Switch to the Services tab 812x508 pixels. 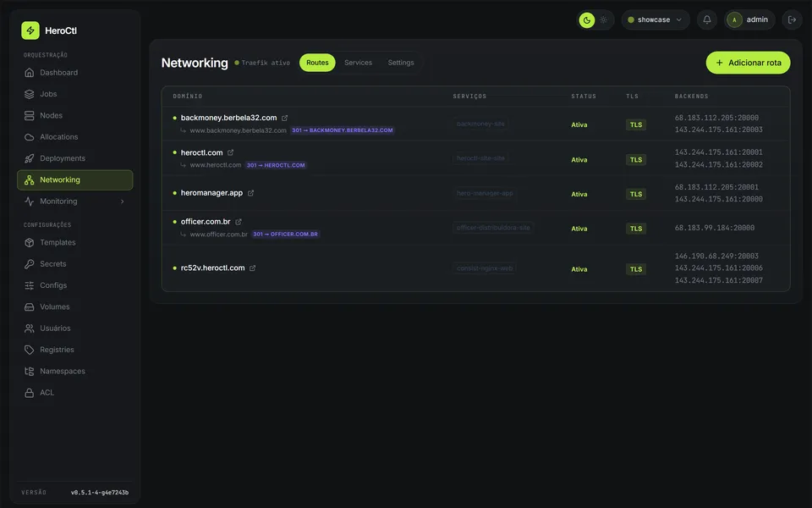tap(358, 63)
